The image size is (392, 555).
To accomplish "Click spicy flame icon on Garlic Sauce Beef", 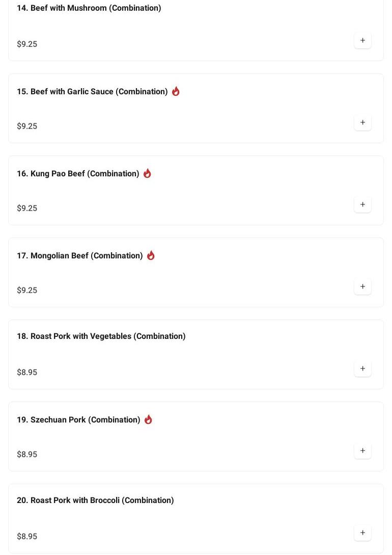I will (176, 91).
